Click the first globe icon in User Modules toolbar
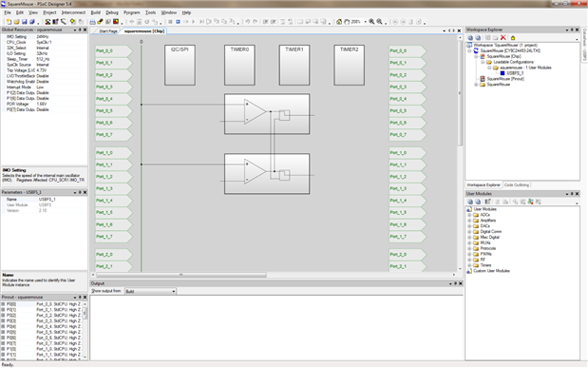Image resolution: width=588 pixels, height=368 pixels. point(470,202)
